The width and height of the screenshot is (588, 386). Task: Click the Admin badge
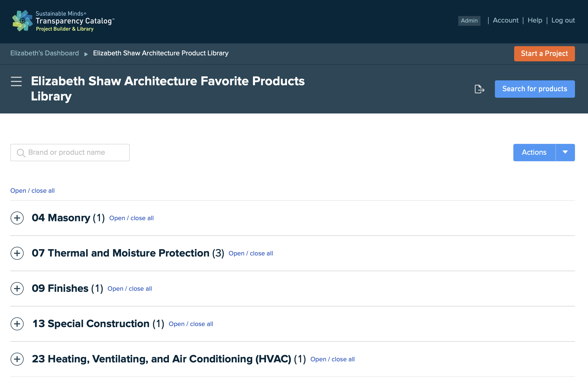point(469,21)
